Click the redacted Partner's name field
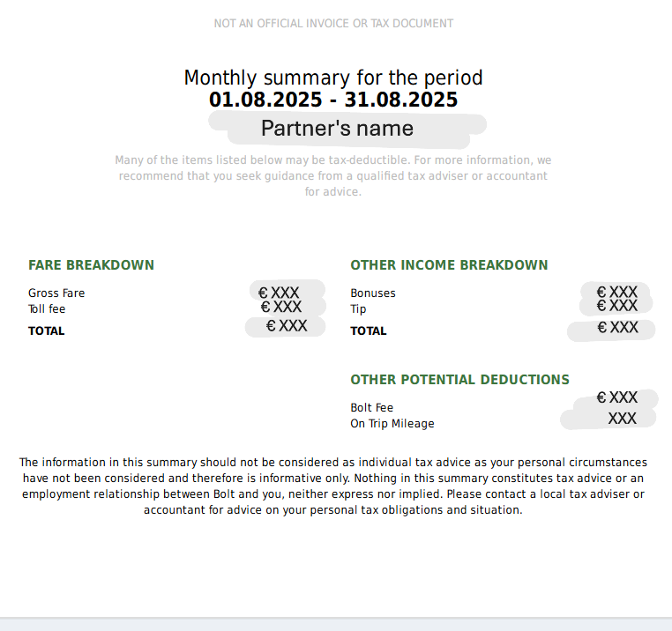 click(337, 128)
